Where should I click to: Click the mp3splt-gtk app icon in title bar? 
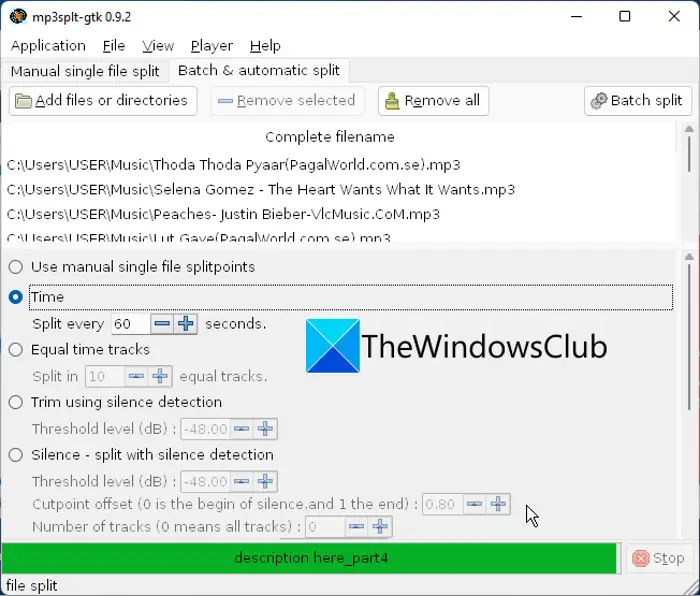[18, 17]
